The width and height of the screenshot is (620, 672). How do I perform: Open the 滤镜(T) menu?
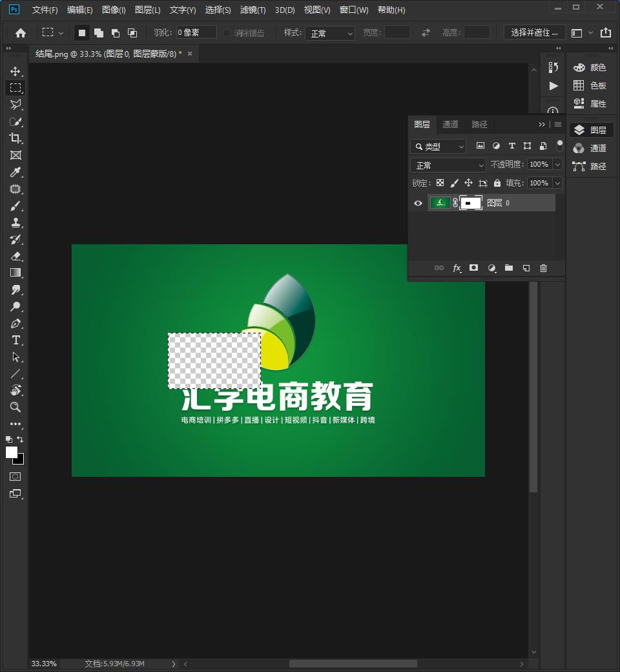[x=253, y=10]
